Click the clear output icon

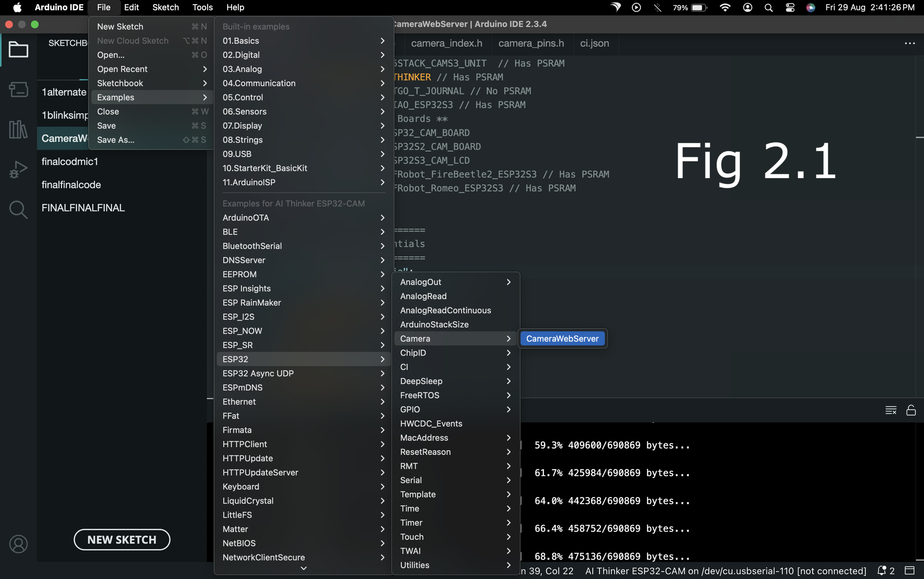(891, 410)
